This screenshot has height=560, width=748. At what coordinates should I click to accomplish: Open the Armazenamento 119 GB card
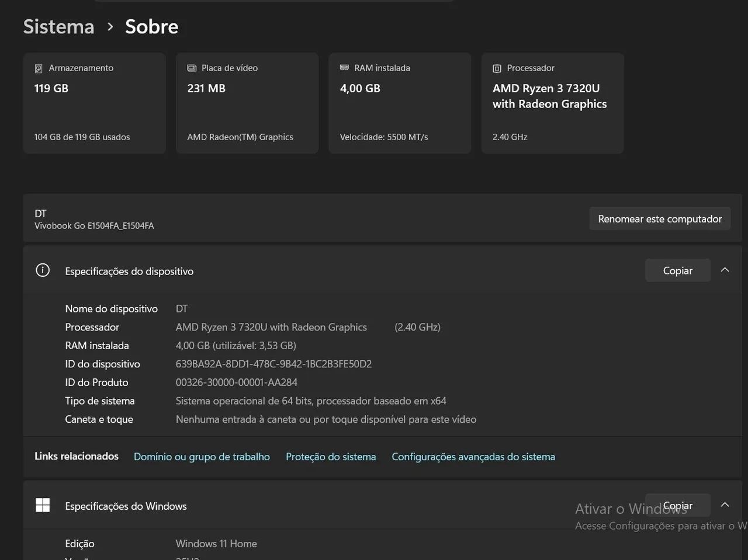(x=95, y=103)
